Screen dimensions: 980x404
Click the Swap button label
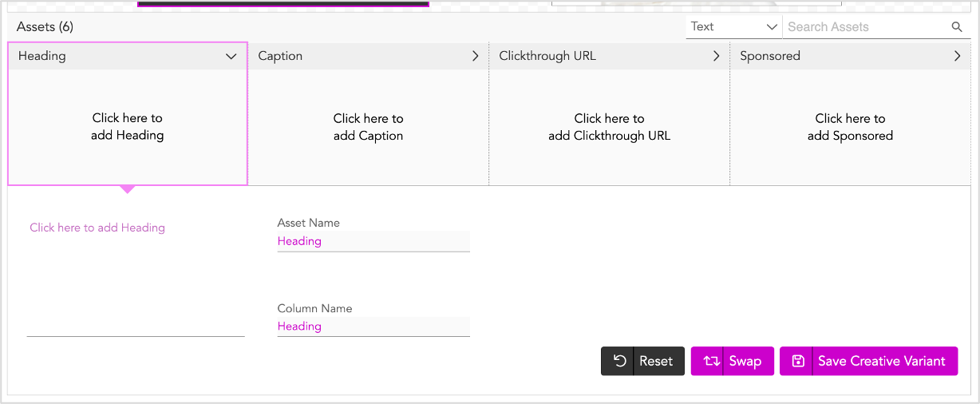tap(745, 361)
